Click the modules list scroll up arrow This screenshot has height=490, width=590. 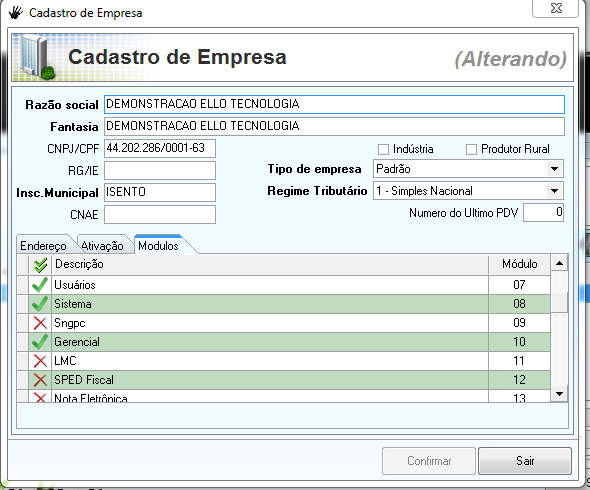[559, 263]
